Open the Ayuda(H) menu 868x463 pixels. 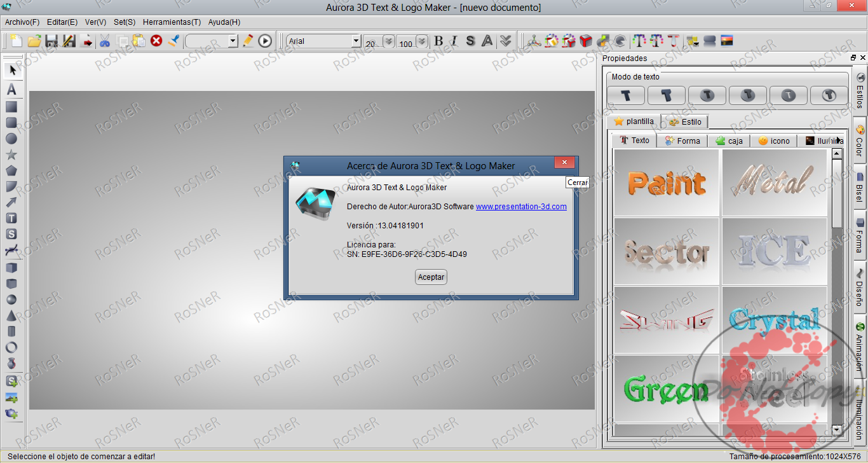[x=224, y=22]
